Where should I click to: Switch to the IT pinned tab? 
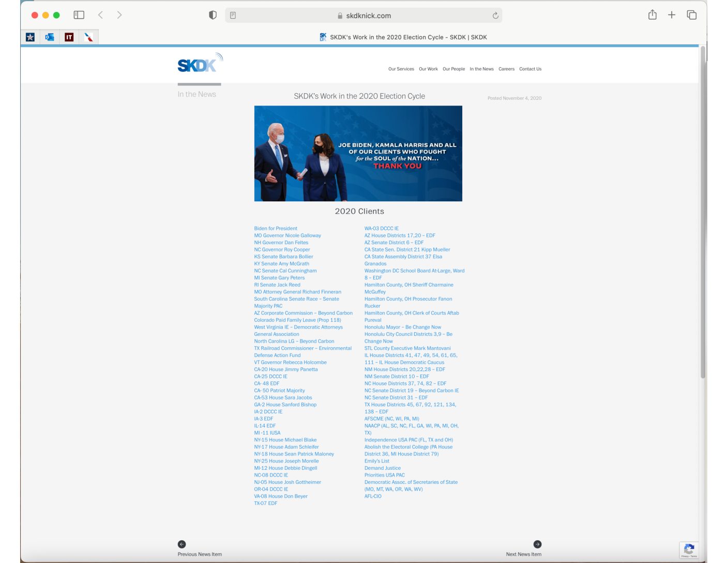click(69, 37)
